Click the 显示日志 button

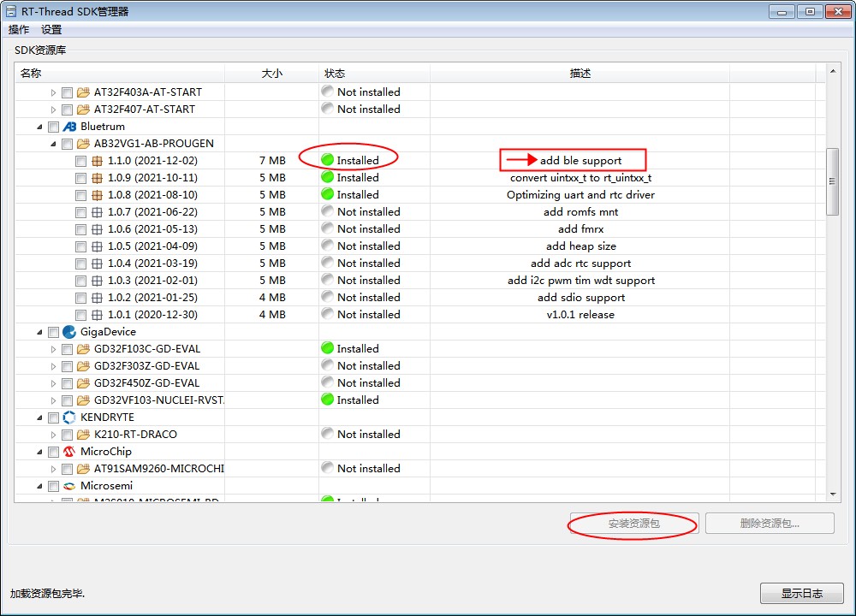[x=801, y=593]
